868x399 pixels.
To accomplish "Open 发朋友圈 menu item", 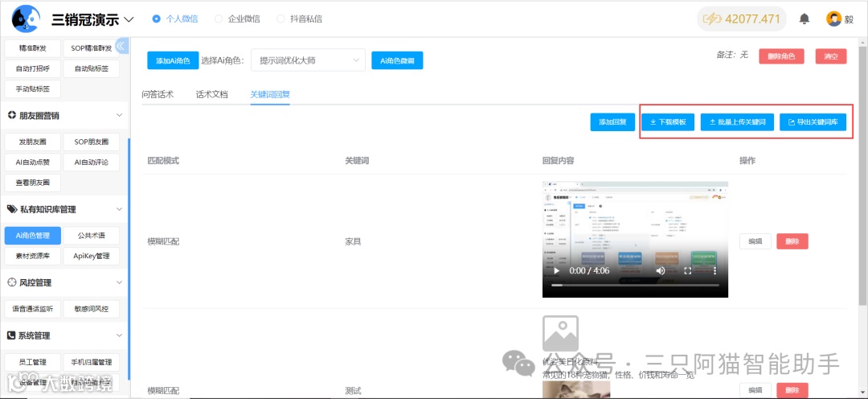I will click(32, 142).
